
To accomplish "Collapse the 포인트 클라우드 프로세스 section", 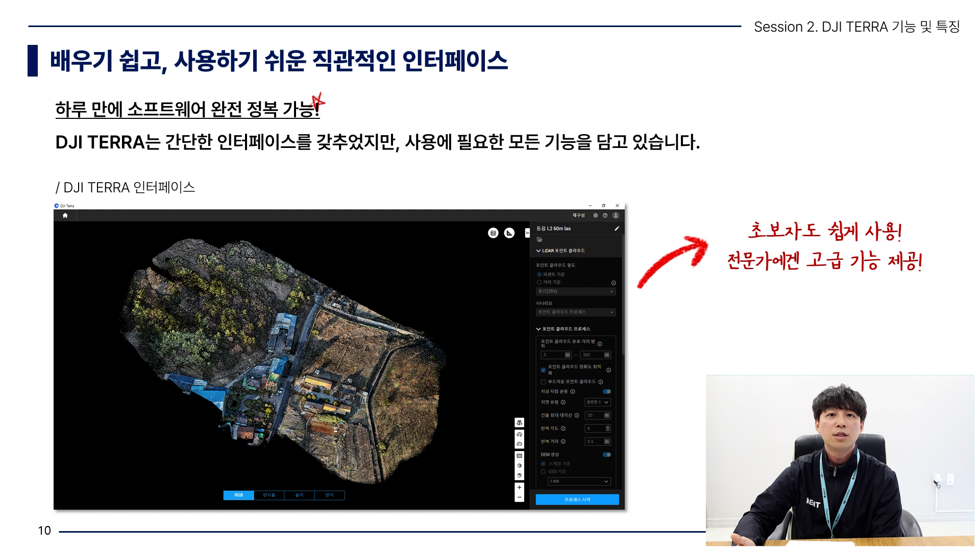I will (x=538, y=329).
